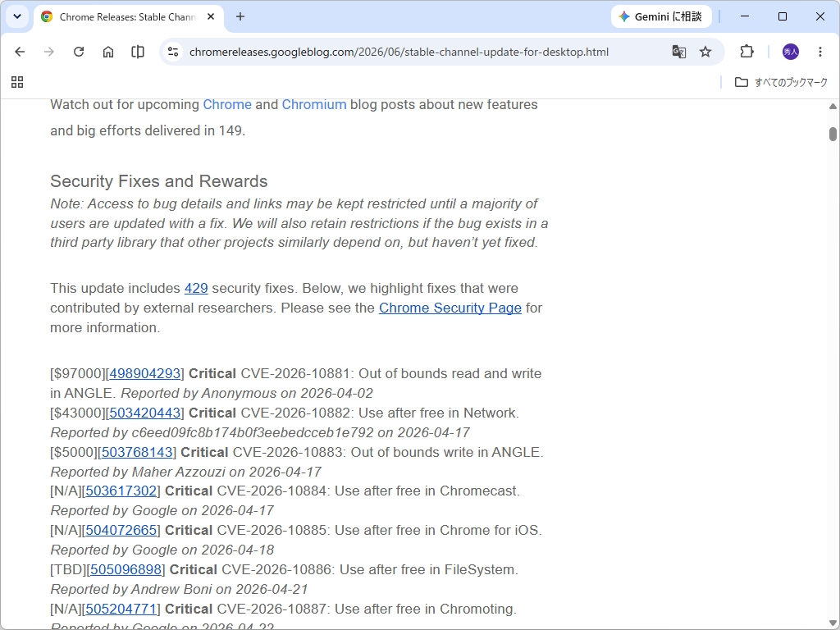Open the split view side panel
The image size is (840, 630).
[138, 52]
